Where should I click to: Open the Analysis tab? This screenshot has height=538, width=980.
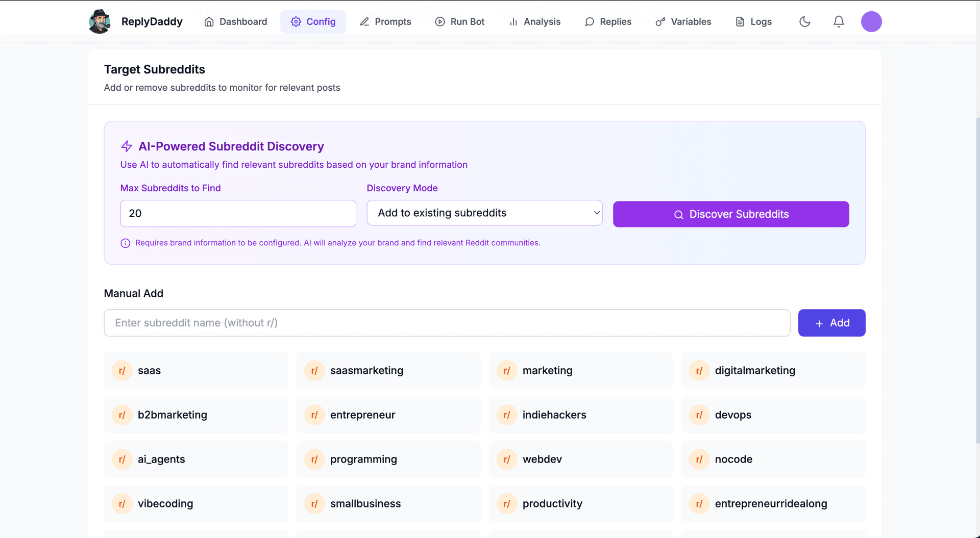click(x=535, y=21)
